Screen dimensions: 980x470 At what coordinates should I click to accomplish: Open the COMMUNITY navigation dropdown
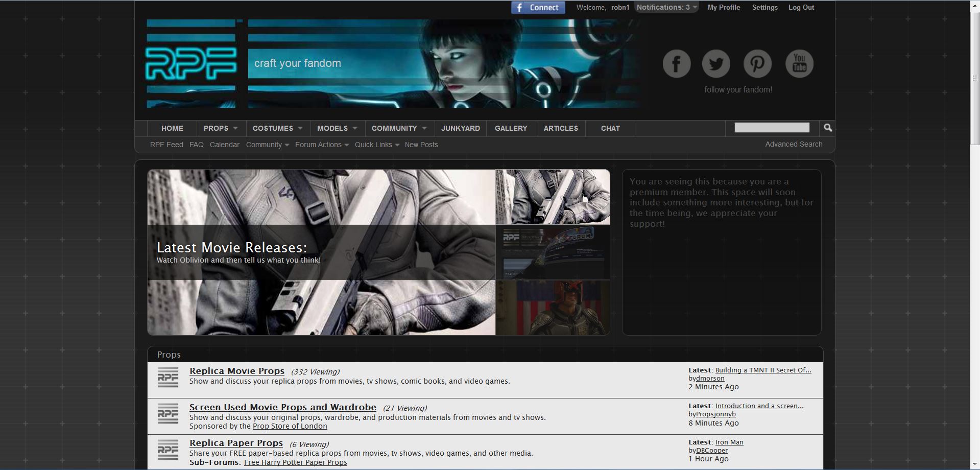pyautogui.click(x=399, y=128)
